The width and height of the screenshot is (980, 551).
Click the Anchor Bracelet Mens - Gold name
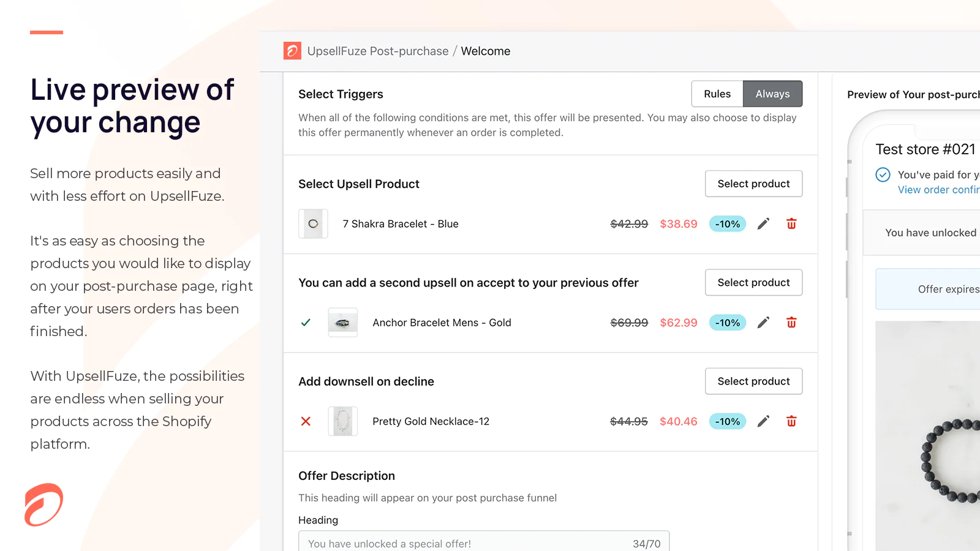tap(442, 323)
